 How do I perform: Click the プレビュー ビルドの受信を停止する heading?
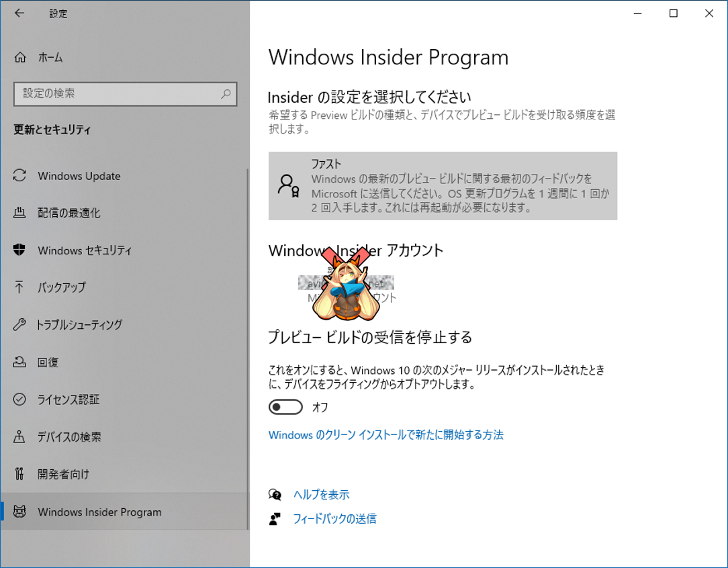click(x=370, y=337)
